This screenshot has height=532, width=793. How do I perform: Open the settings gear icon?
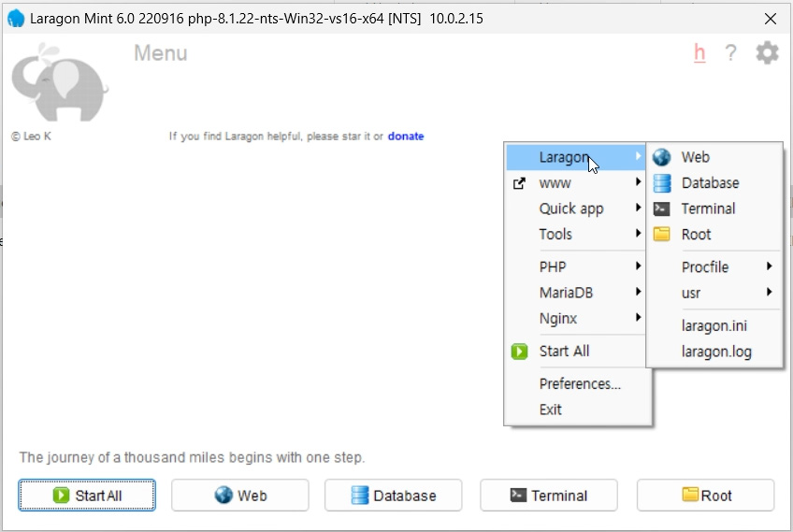[x=767, y=52]
